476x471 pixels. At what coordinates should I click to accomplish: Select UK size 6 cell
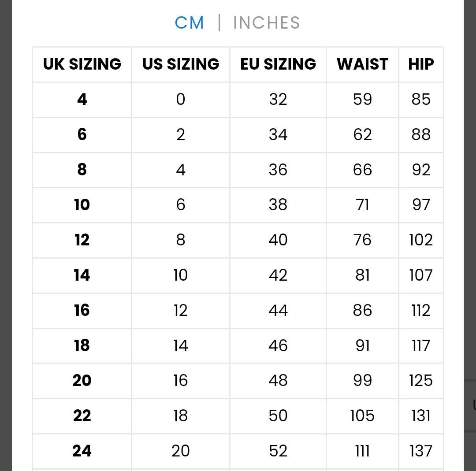point(82,135)
